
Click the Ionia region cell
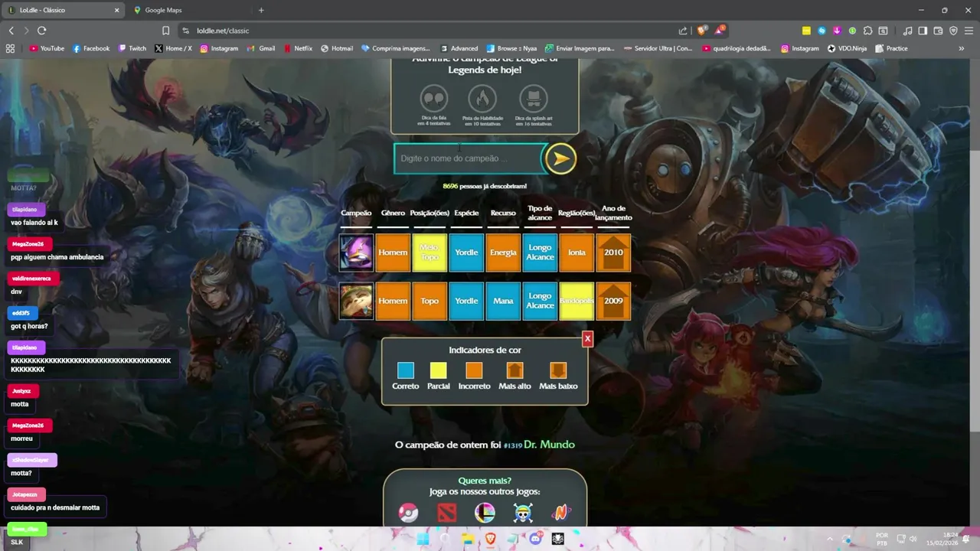coord(577,253)
